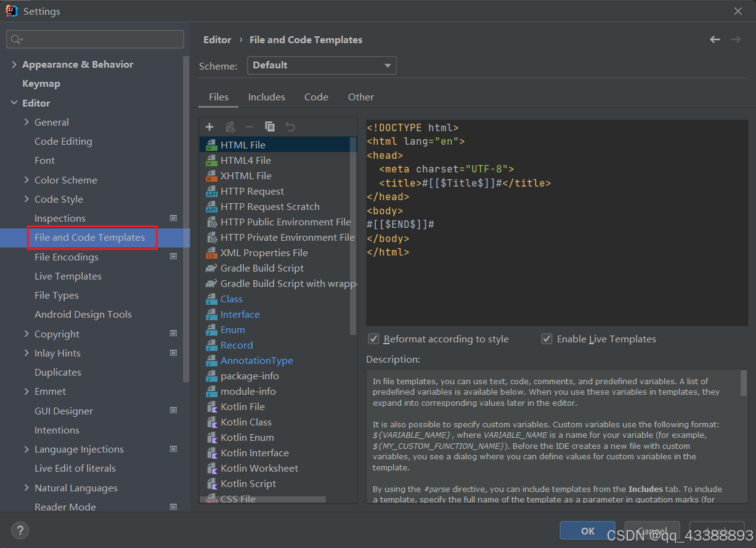Click the copy template icon

[x=270, y=126]
